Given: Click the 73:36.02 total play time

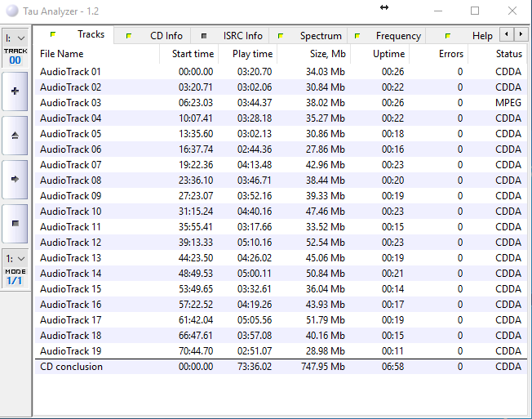Looking at the screenshot, I should 255,367.
